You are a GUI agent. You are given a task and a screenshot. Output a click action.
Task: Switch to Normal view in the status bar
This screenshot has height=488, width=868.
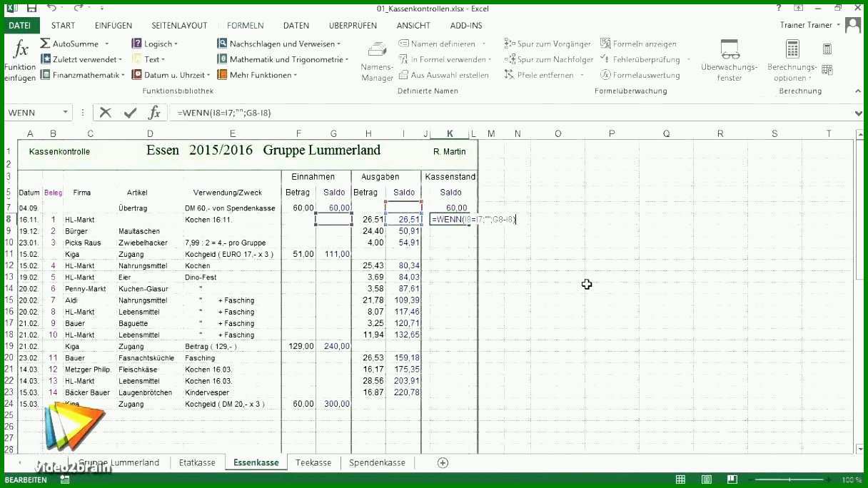pyautogui.click(x=680, y=480)
